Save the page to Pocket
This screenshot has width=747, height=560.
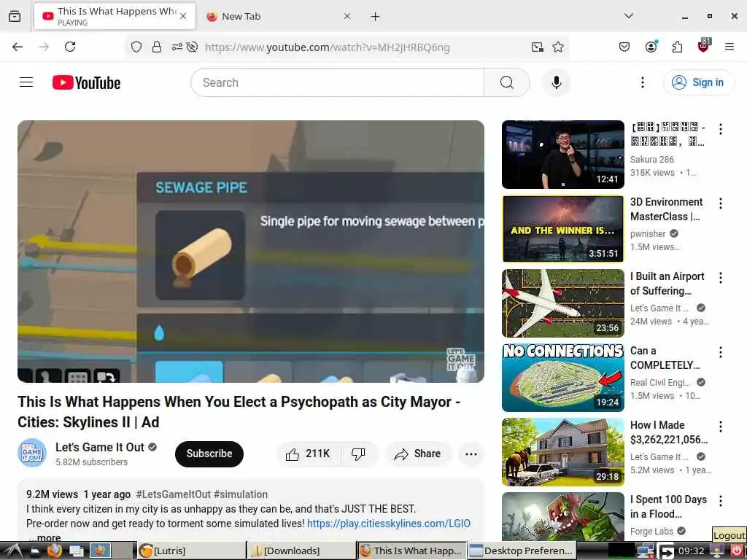coord(624,47)
